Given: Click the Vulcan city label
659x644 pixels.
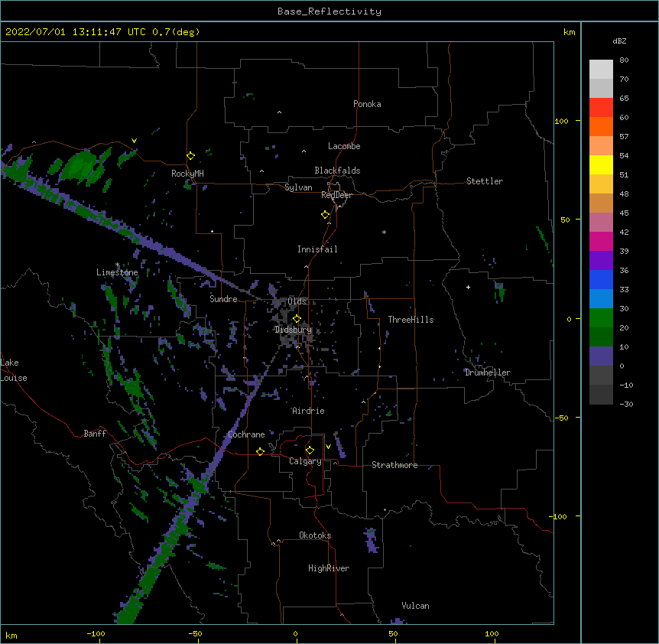Looking at the screenshot, I should point(415,606).
